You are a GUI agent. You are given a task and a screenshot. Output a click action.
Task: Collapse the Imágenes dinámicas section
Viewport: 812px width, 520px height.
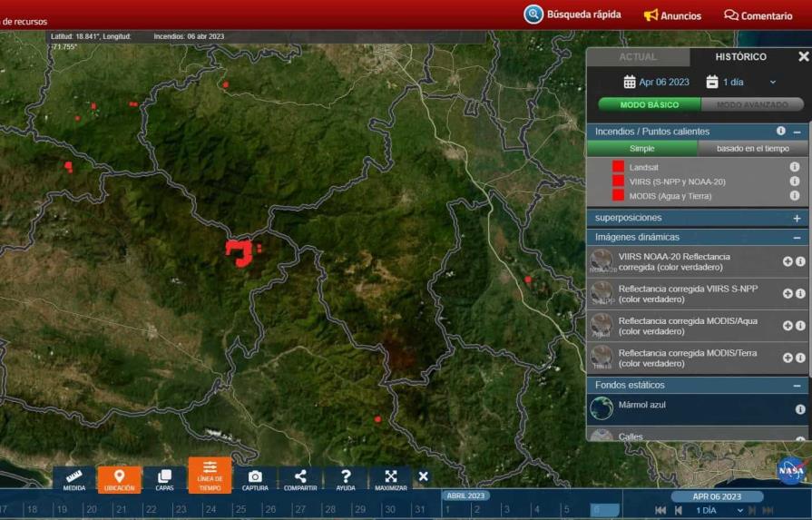(x=797, y=237)
